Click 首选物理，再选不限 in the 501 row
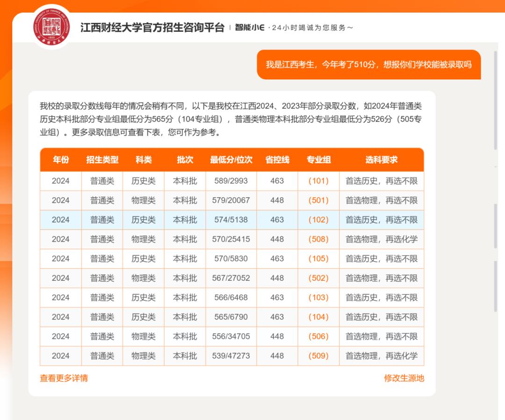Screen dimensions: 505x420 (382, 200)
